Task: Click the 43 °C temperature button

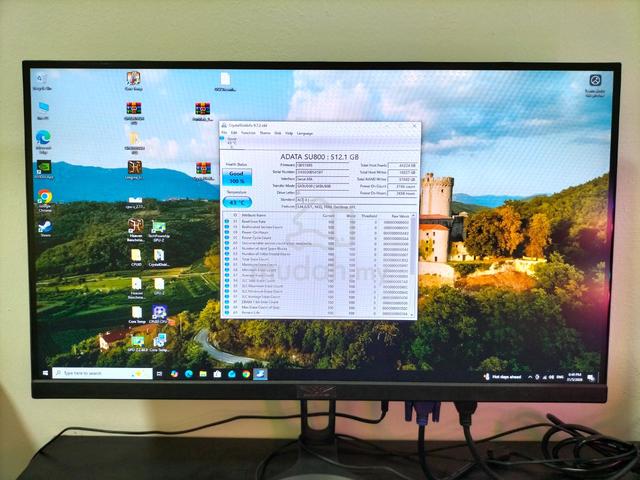Action: coord(237,202)
